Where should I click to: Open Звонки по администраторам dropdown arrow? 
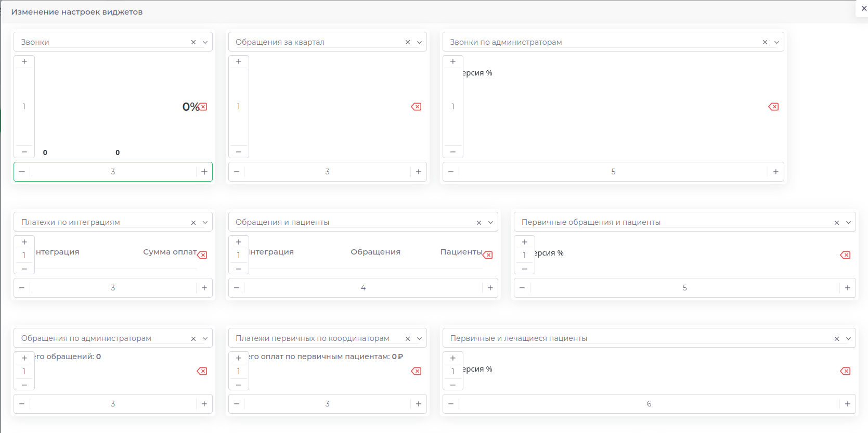click(x=776, y=42)
